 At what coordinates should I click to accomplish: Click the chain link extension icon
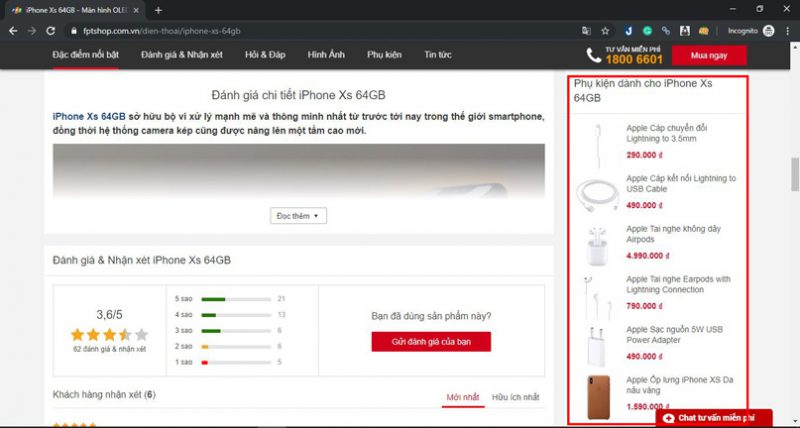pyautogui.click(x=666, y=31)
